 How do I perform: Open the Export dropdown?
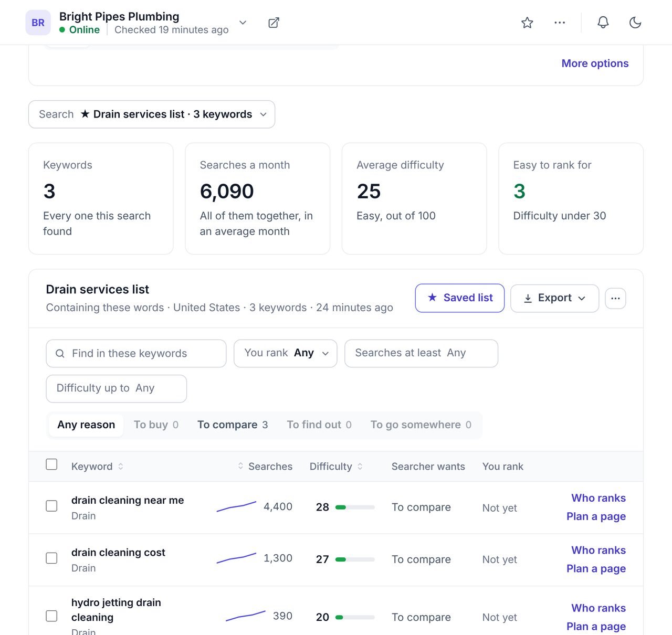click(554, 298)
